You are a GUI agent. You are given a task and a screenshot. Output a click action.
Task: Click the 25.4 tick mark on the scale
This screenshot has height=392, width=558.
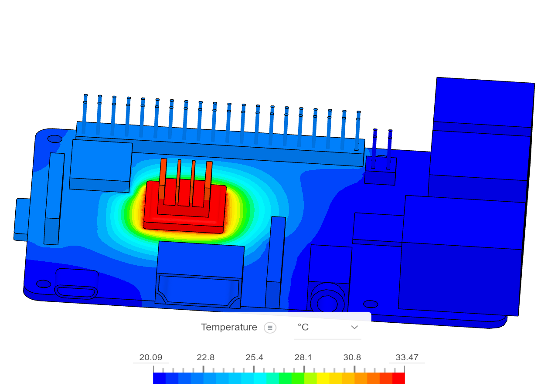tap(254, 368)
